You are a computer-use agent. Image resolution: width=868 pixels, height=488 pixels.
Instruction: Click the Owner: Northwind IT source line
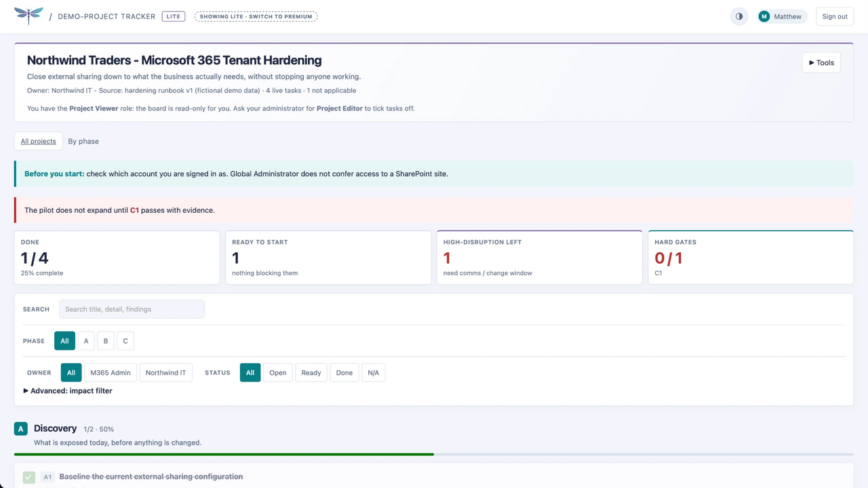[x=192, y=90]
